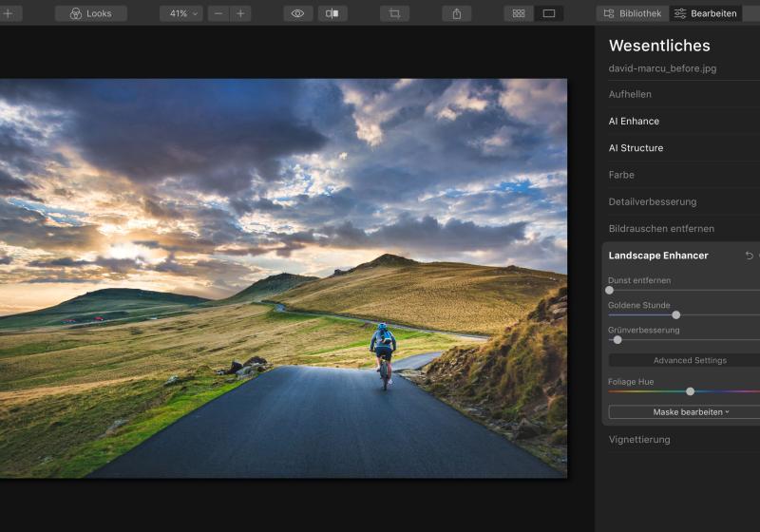Screen dimensions: 760x532
Task: Select the Crop tool
Action: [394, 13]
